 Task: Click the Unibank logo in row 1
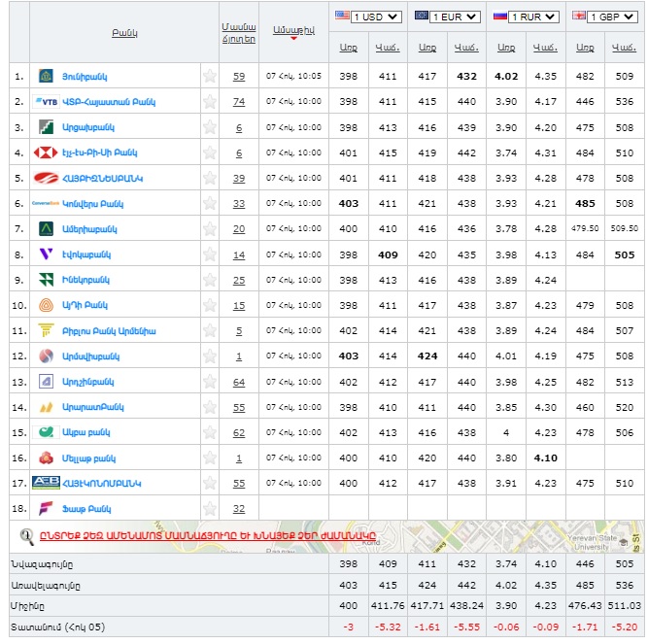46,76
